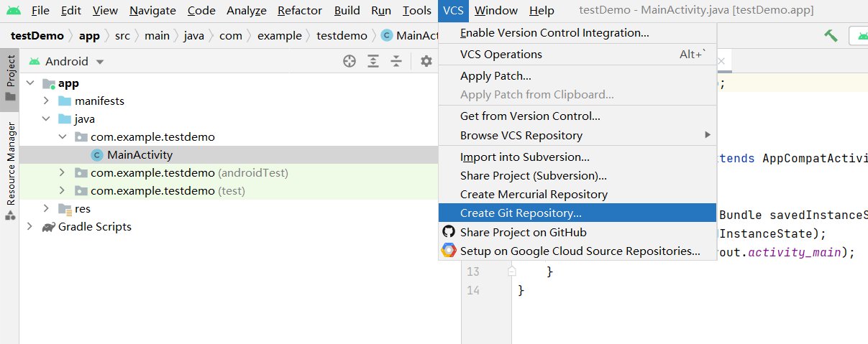The image size is (868, 344).
Task: Click app breadcrumb in navigation bar
Action: point(89,36)
